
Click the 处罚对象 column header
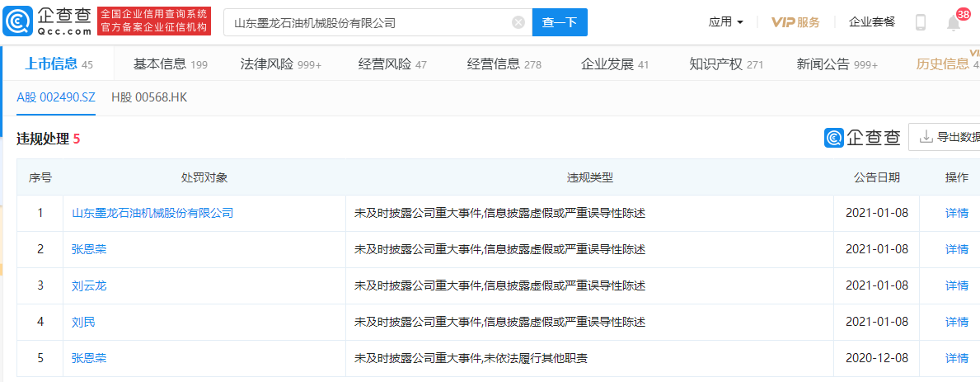point(204,177)
